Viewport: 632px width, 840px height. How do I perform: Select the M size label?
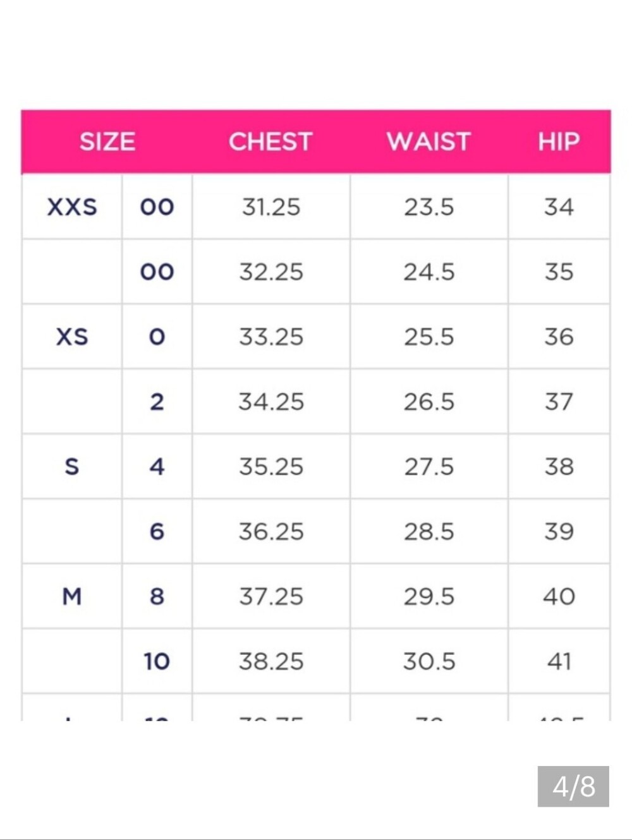pos(72,596)
